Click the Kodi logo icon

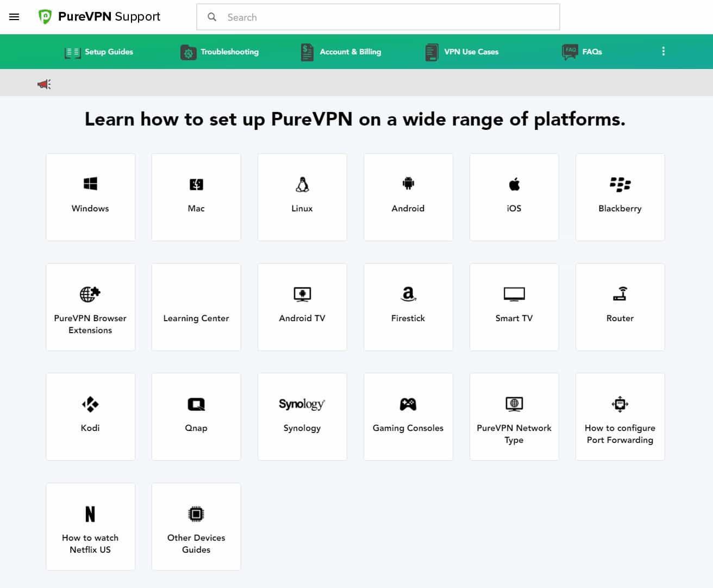(90, 404)
